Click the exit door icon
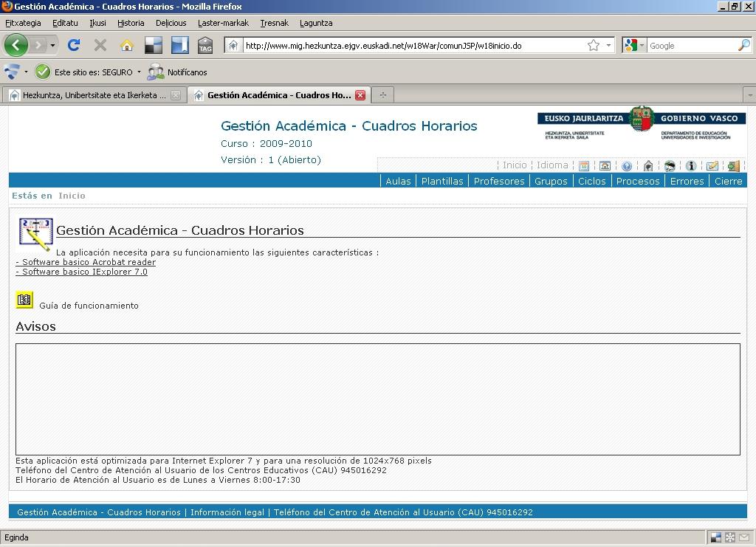This screenshot has width=756, height=547. tap(733, 166)
